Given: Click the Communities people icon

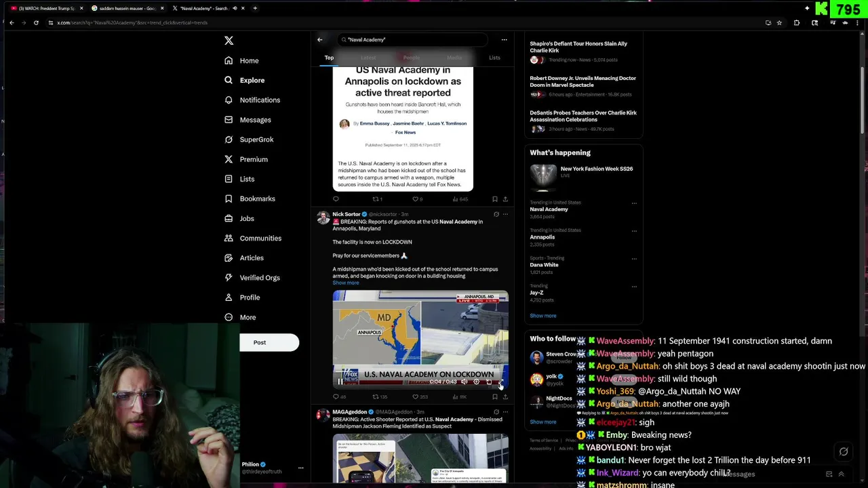Looking at the screenshot, I should [229, 238].
